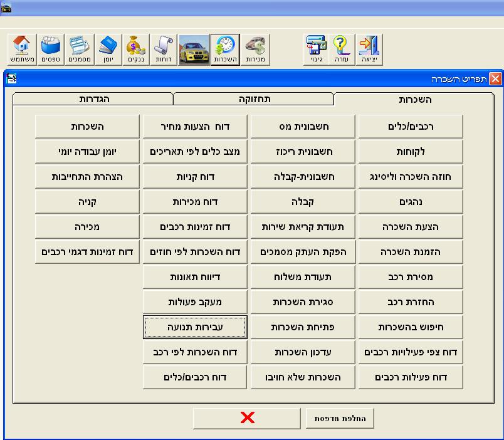Screen dimensions: 504x440
Task: Open the משתמש (user) toolbar icon
Action: click(x=22, y=50)
